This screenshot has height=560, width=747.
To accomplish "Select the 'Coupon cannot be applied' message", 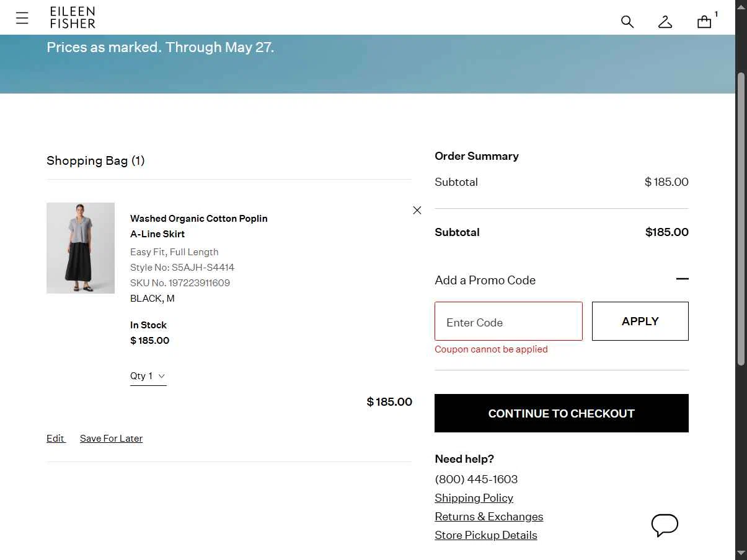I will tap(491, 349).
